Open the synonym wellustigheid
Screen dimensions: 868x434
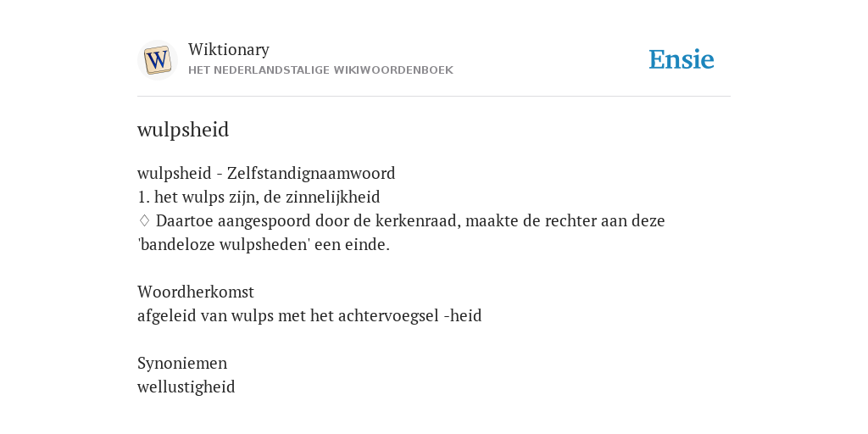pyautogui.click(x=186, y=387)
